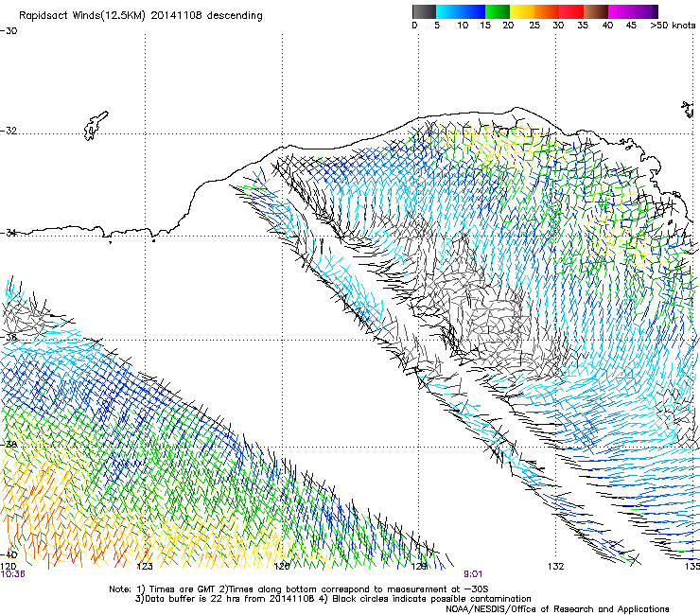Click the blue 10-15 knots legend segment
Viewport: 700px width, 615px height.
coord(473,11)
